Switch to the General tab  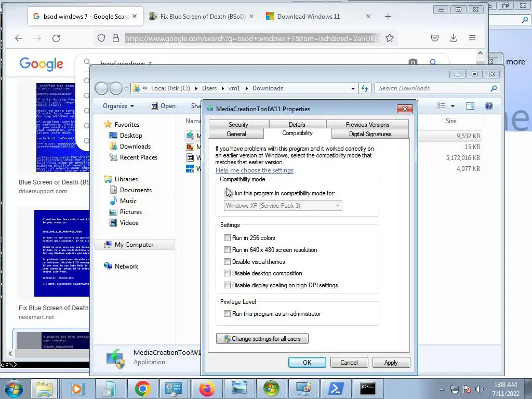236,134
